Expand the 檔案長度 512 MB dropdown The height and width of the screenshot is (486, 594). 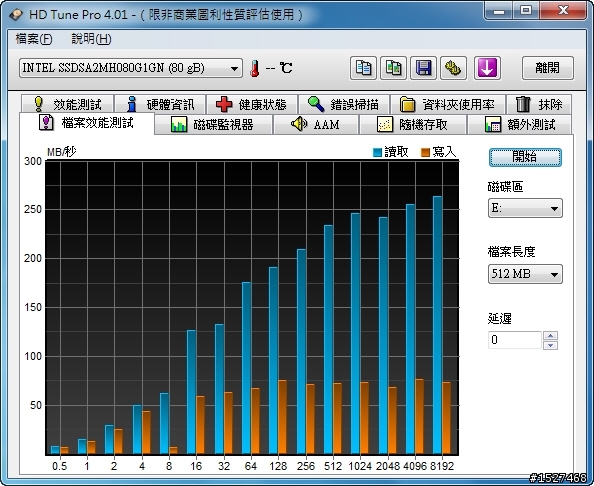click(525, 274)
